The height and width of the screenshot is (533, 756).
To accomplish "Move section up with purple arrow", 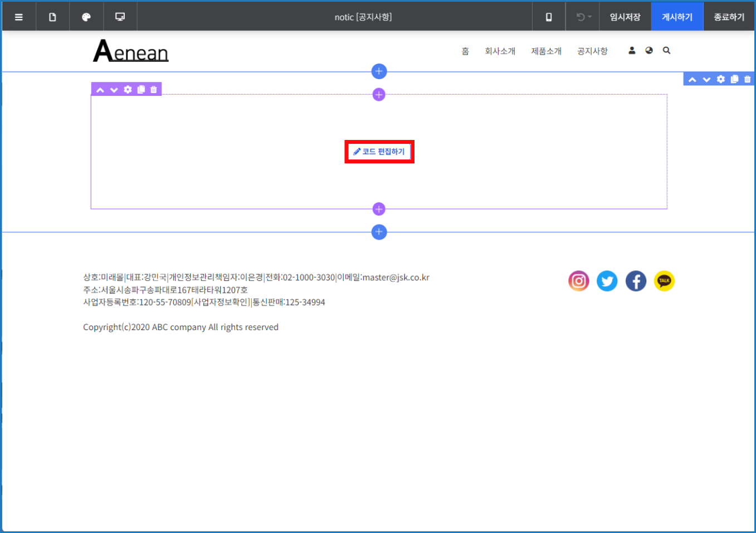I will point(100,89).
